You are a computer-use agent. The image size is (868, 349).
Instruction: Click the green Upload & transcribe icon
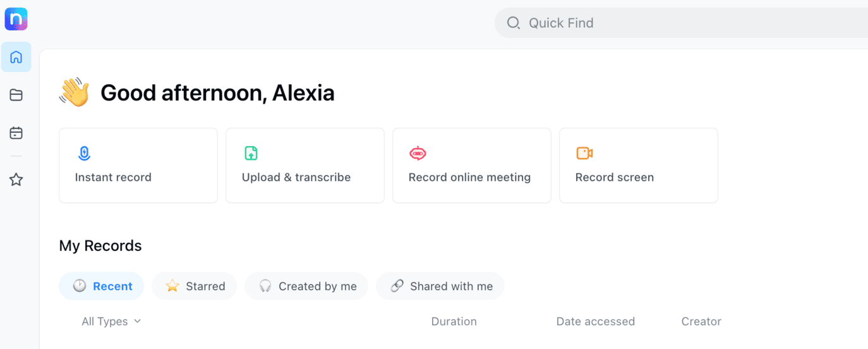[251, 153]
